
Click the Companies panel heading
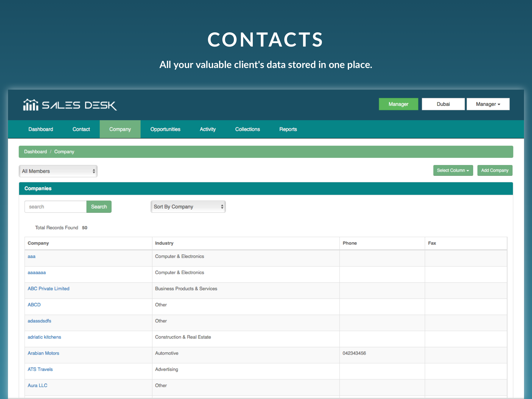click(x=38, y=188)
